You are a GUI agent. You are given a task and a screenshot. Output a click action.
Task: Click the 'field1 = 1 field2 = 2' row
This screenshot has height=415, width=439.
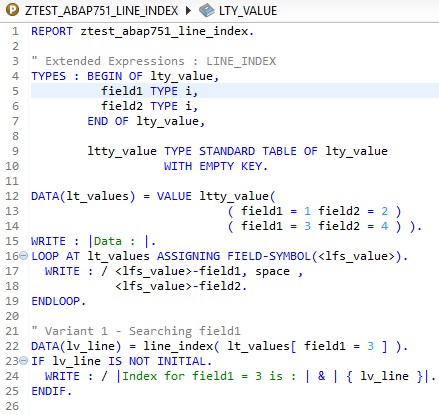(x=315, y=211)
